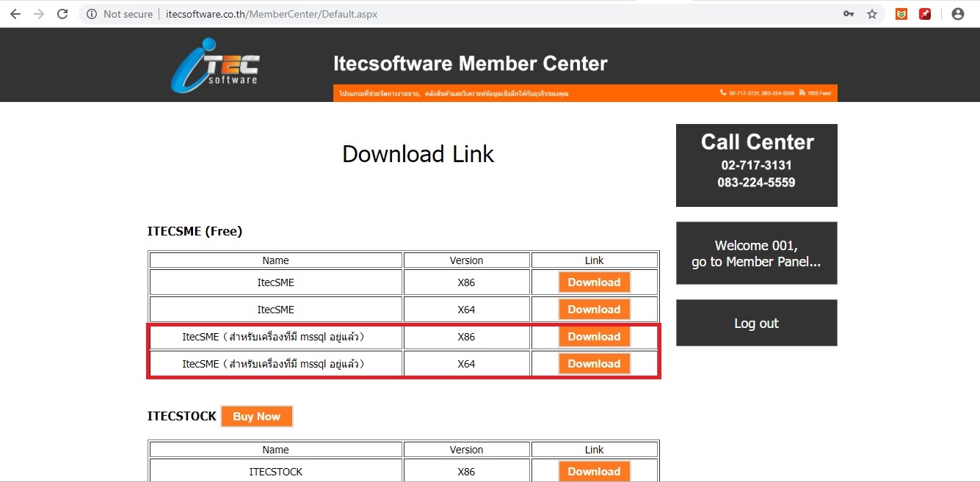
Task: Open saved passwords key icon in address bar
Action: coord(849,14)
